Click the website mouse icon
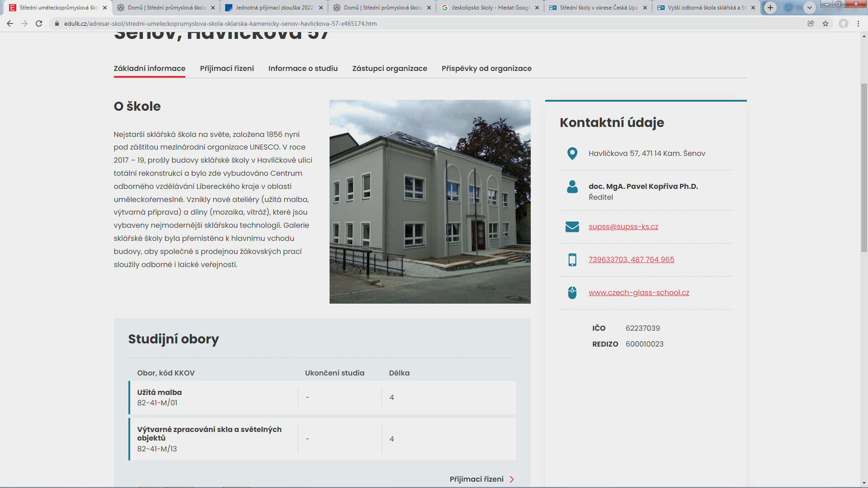Viewport: 868px width, 488px height. (572, 293)
